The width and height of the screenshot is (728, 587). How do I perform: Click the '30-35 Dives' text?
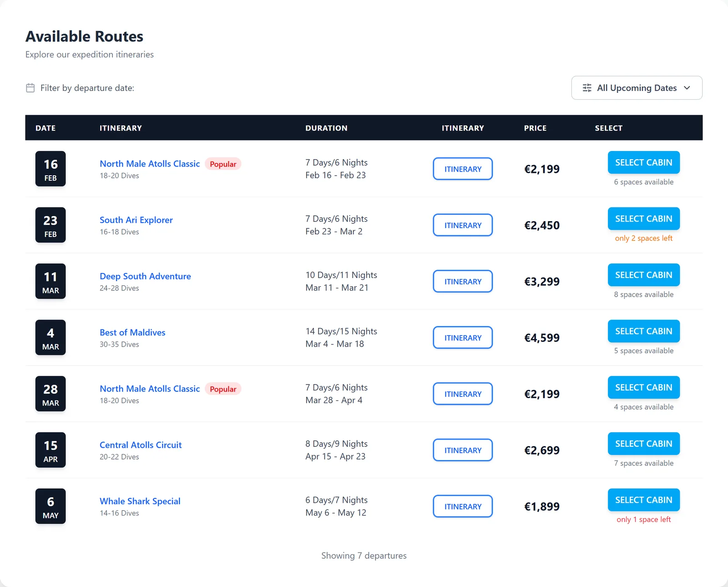(119, 344)
